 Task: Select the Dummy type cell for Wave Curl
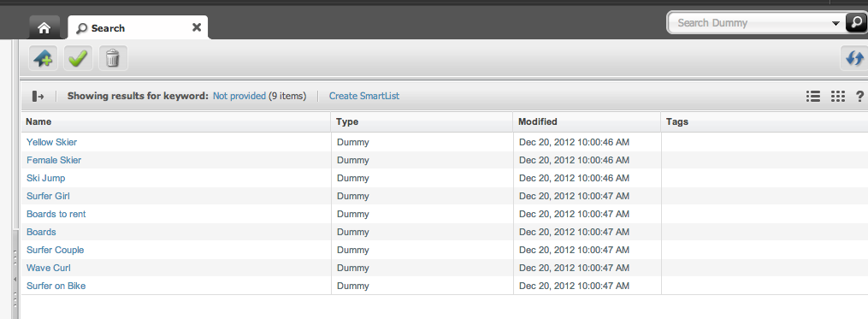tap(422, 268)
